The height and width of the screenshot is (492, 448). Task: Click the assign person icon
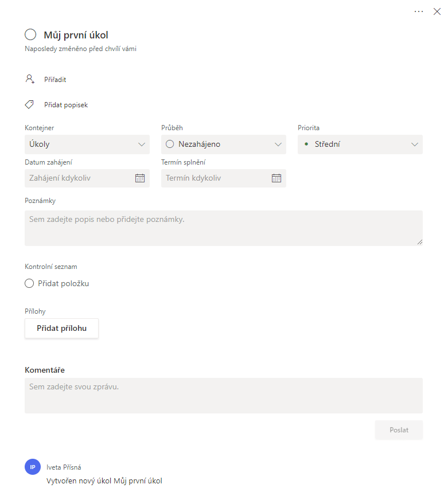click(30, 79)
